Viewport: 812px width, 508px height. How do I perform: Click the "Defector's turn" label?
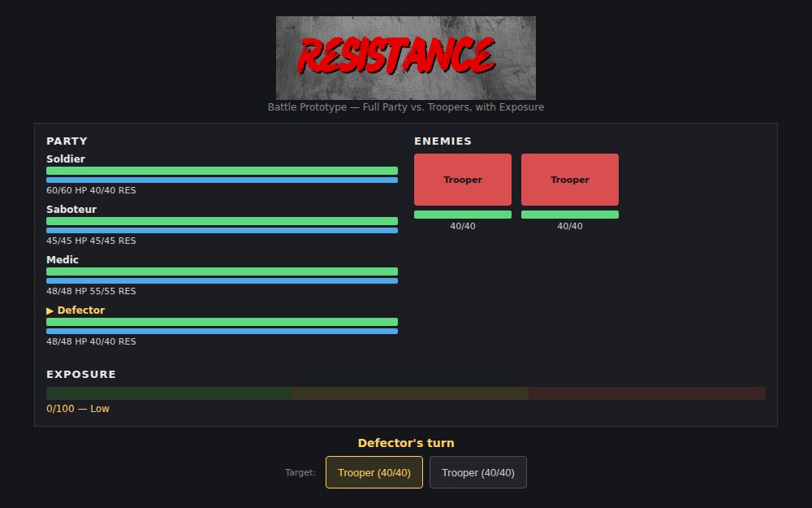pos(406,443)
